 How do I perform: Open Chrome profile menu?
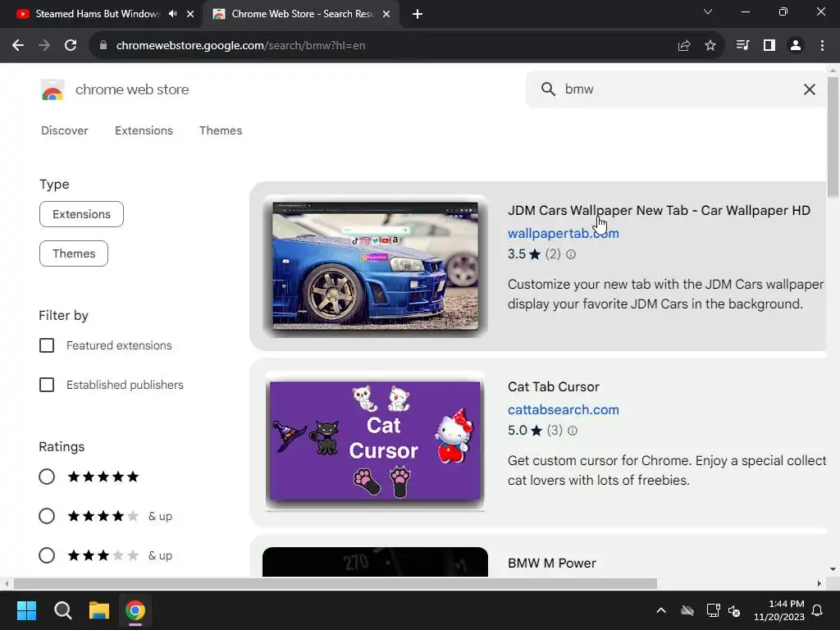pos(796,46)
